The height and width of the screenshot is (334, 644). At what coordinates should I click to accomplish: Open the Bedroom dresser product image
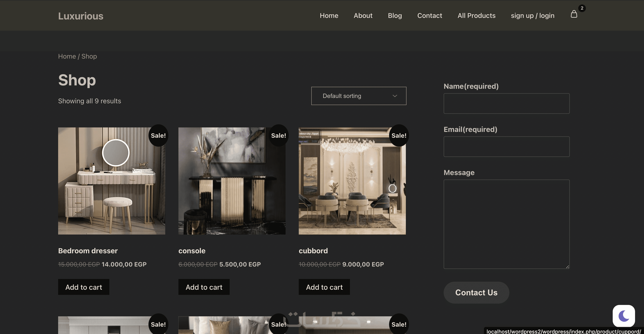pyautogui.click(x=112, y=181)
